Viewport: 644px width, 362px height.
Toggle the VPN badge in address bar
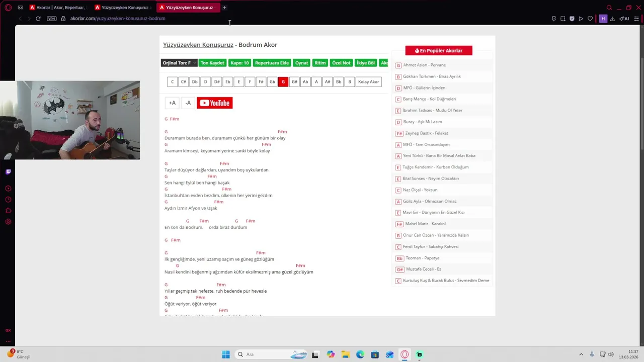(x=51, y=19)
